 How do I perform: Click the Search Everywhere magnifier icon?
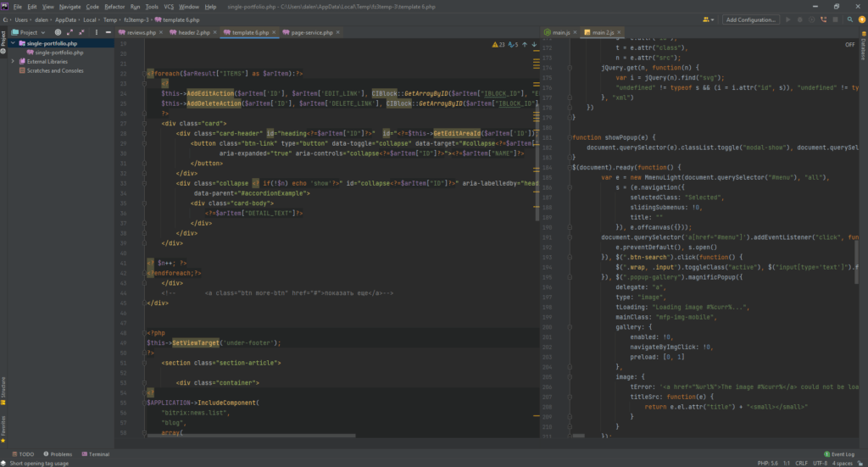click(x=849, y=19)
